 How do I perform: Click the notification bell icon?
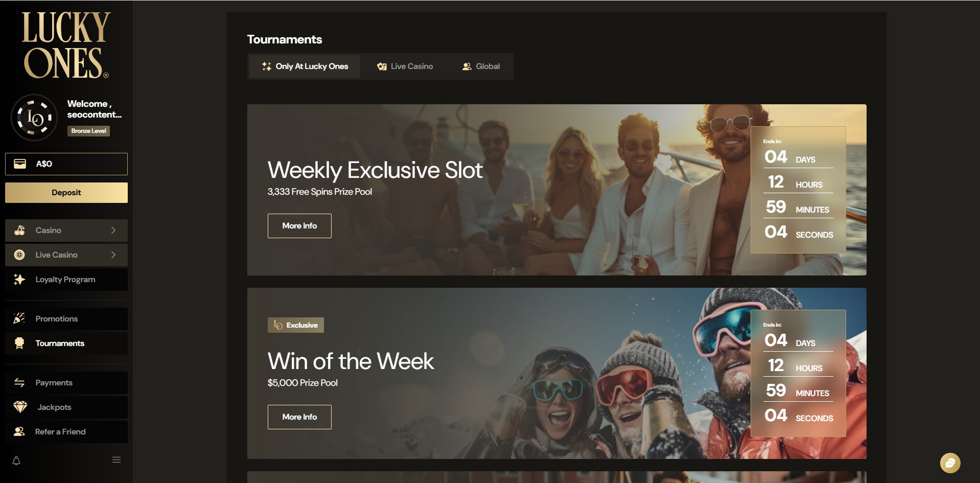click(16, 461)
